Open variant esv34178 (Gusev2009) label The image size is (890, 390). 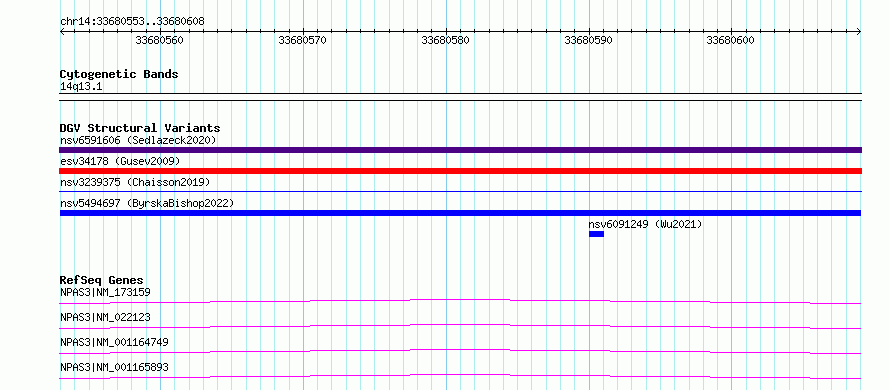[120, 161]
